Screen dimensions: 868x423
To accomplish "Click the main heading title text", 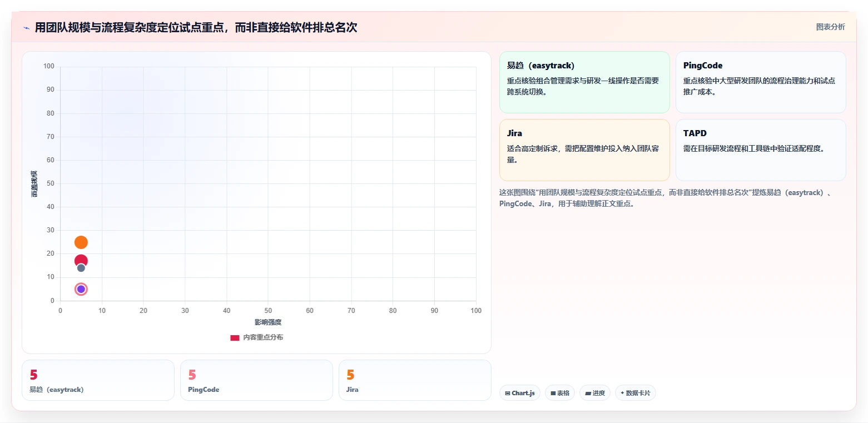I will (x=196, y=28).
